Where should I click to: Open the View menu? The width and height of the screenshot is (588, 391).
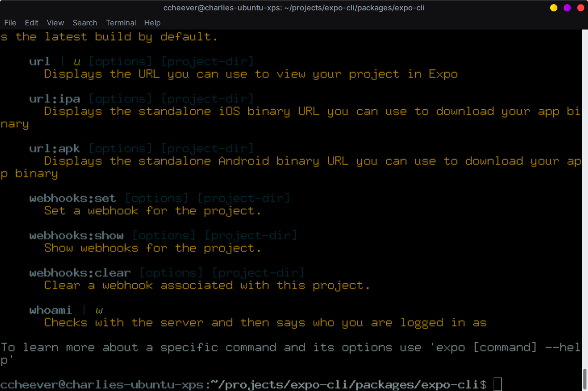55,23
